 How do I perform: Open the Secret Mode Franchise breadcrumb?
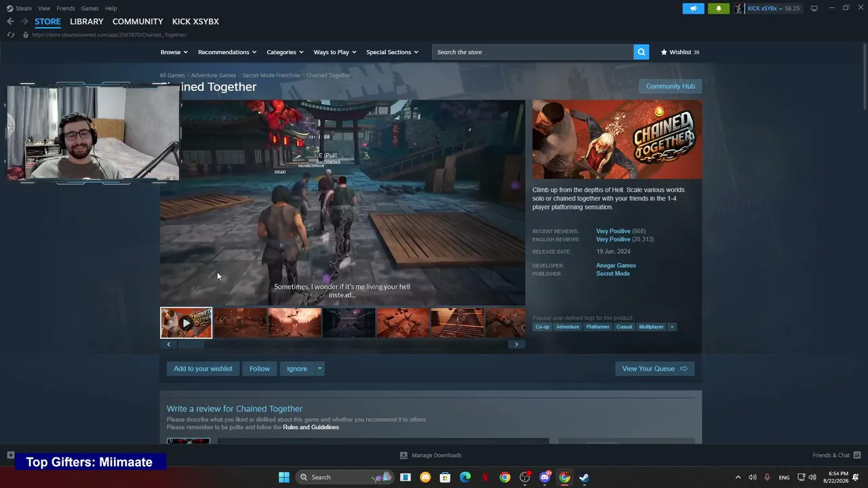271,75
